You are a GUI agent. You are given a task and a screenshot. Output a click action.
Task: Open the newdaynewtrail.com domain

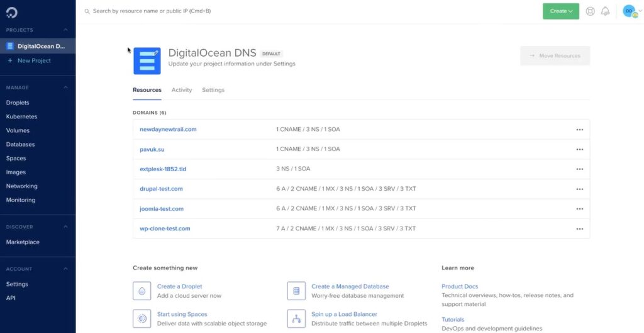[x=168, y=130]
